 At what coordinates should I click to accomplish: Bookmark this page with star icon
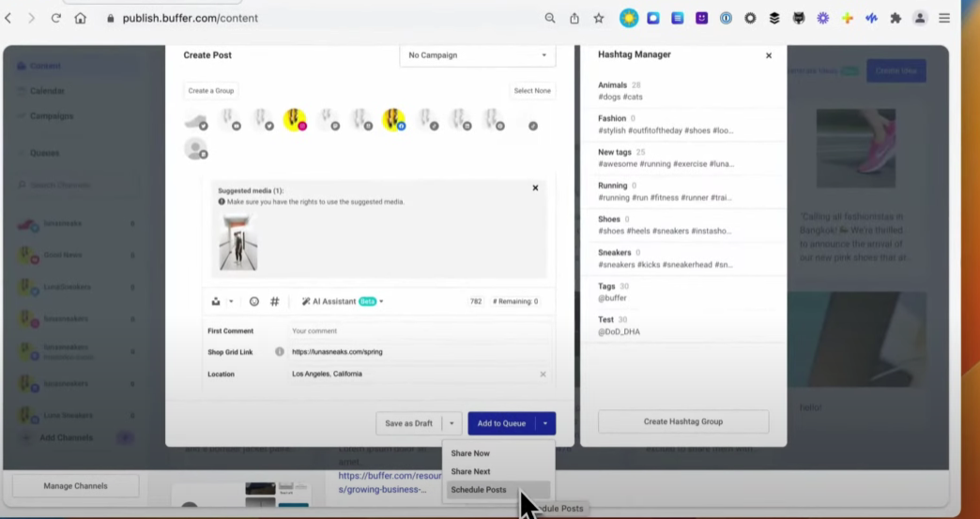599,18
